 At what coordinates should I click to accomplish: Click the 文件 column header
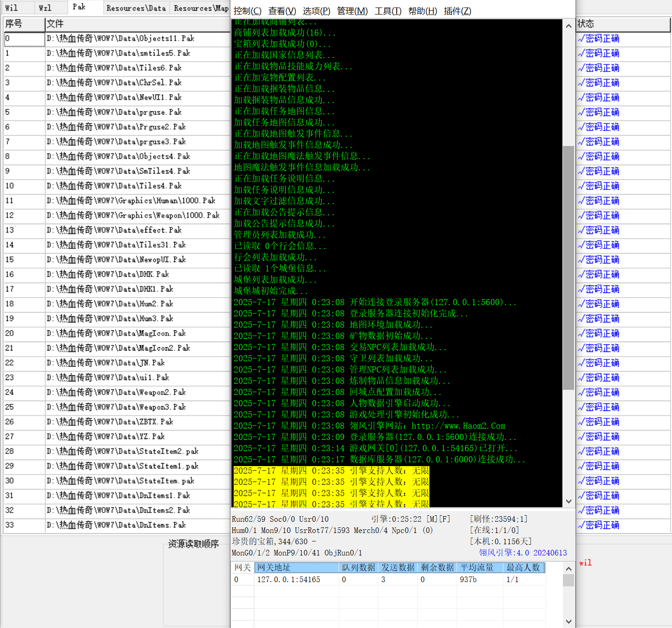[137, 24]
